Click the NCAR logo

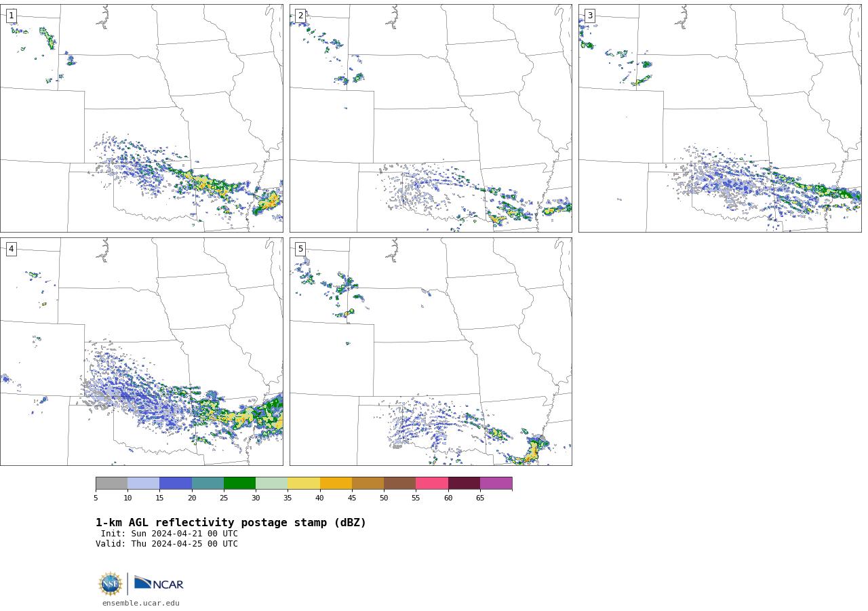[159, 583]
